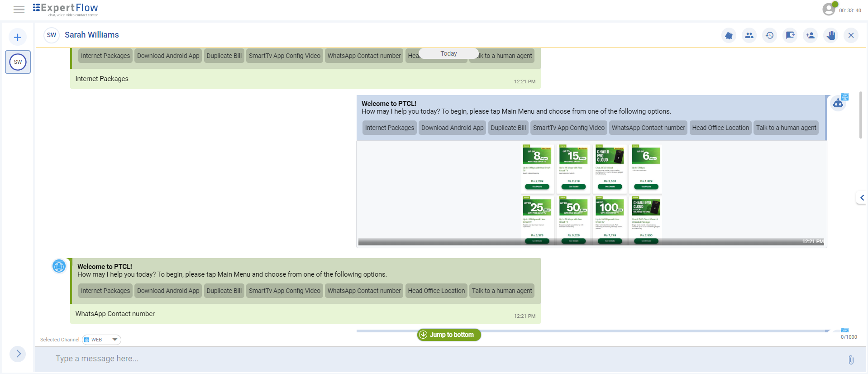Click Head Office Location in bot message
Screen dimensions: 868x374
720,128
